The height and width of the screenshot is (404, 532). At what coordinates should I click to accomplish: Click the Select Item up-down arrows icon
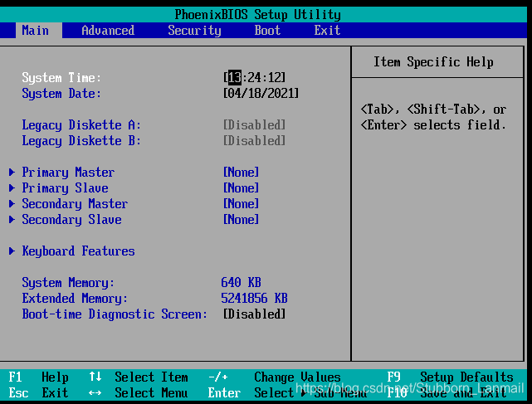pos(95,377)
